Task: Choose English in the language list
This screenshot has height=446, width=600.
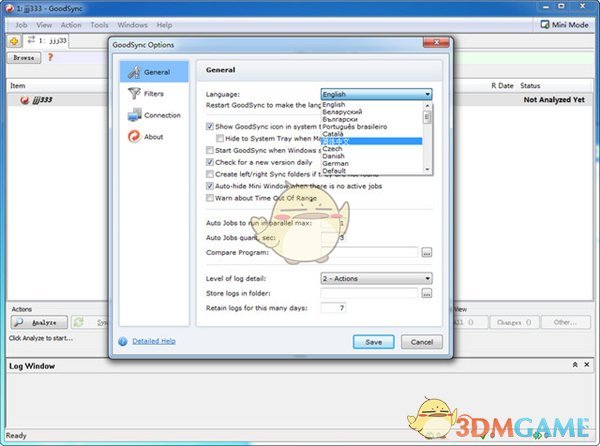Action: click(x=372, y=104)
